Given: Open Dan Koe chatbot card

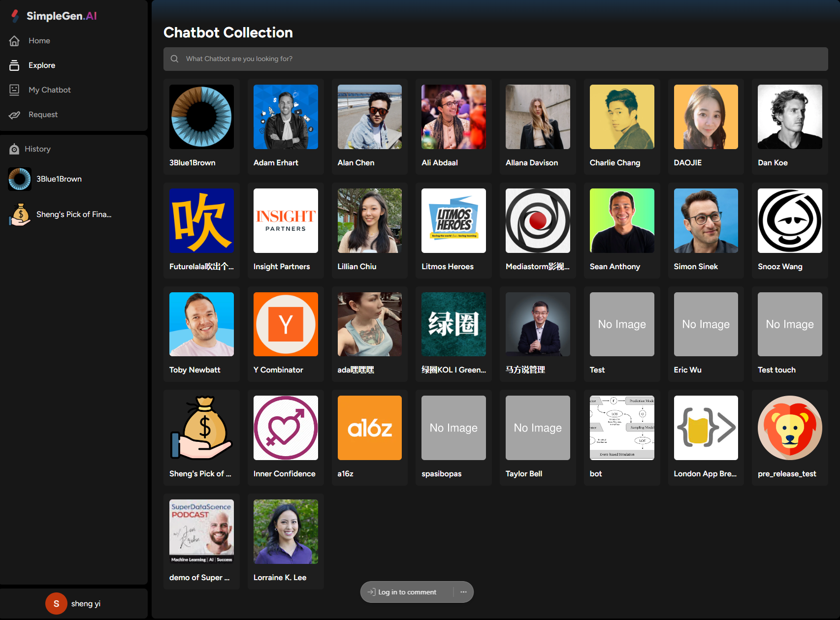Looking at the screenshot, I should [790, 126].
